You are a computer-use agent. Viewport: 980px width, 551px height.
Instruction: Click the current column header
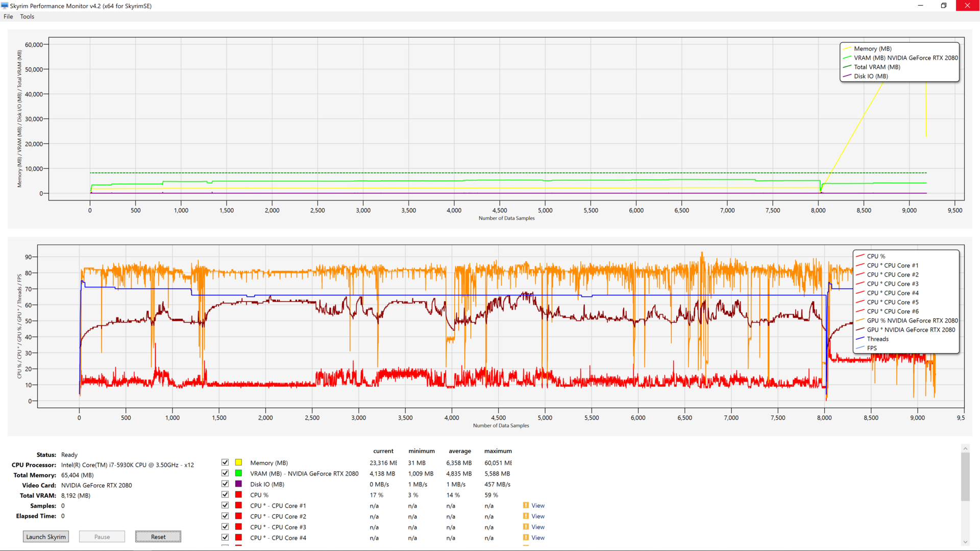coord(383,451)
